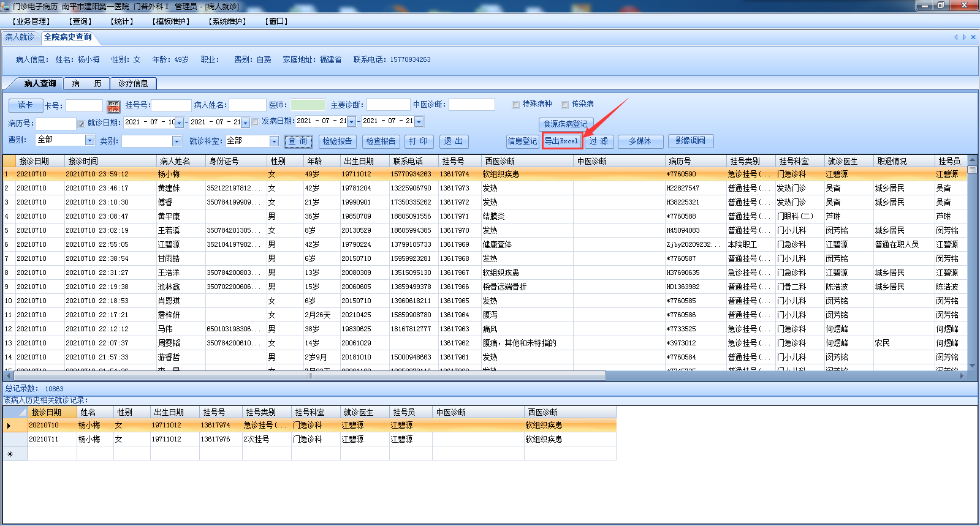This screenshot has height=526, width=980.
Task: Check the 传染病 checkbox
Action: pyautogui.click(x=564, y=105)
